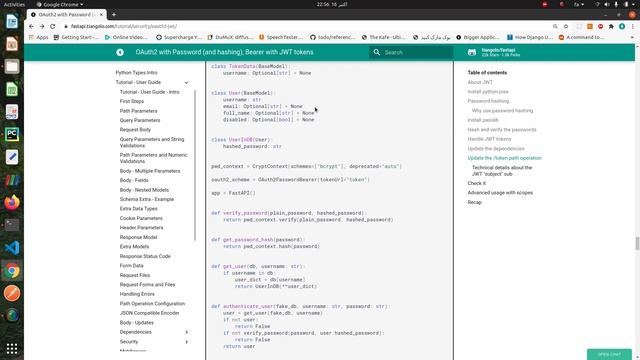Click the page vertical scrollbar thumb

coord(637,243)
